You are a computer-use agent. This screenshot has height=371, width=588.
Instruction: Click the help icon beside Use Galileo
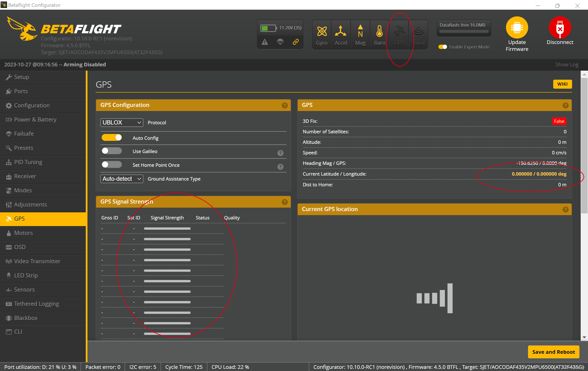coord(280,153)
